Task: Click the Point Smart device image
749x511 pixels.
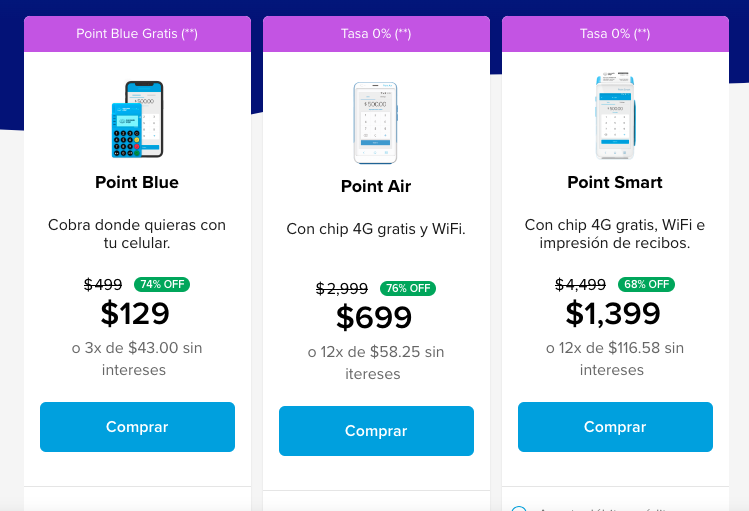Action: point(615,118)
